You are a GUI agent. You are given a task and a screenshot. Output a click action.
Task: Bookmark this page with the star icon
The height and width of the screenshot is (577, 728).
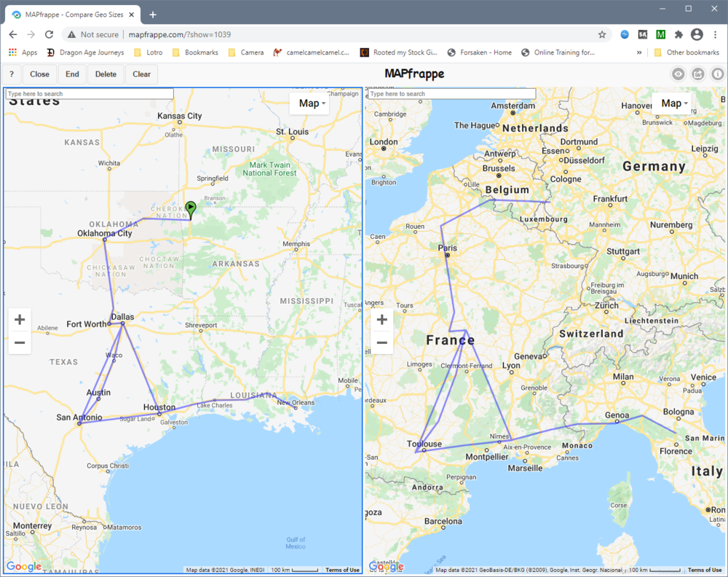click(602, 34)
